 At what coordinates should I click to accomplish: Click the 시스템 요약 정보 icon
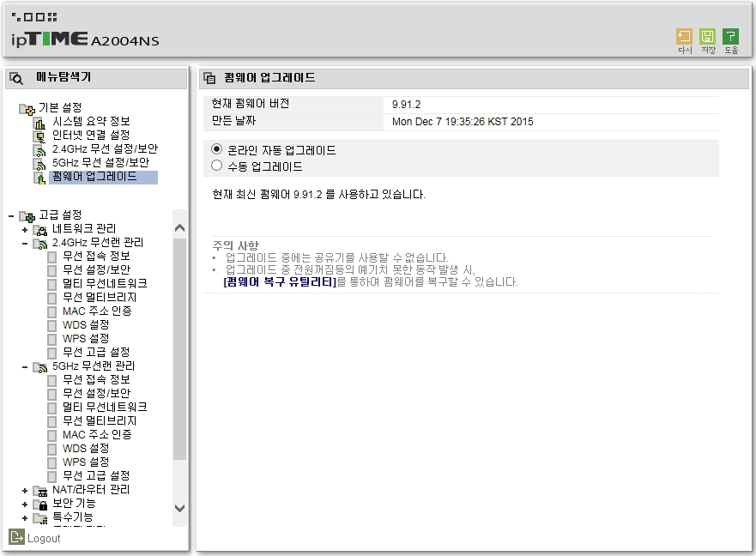coord(39,123)
